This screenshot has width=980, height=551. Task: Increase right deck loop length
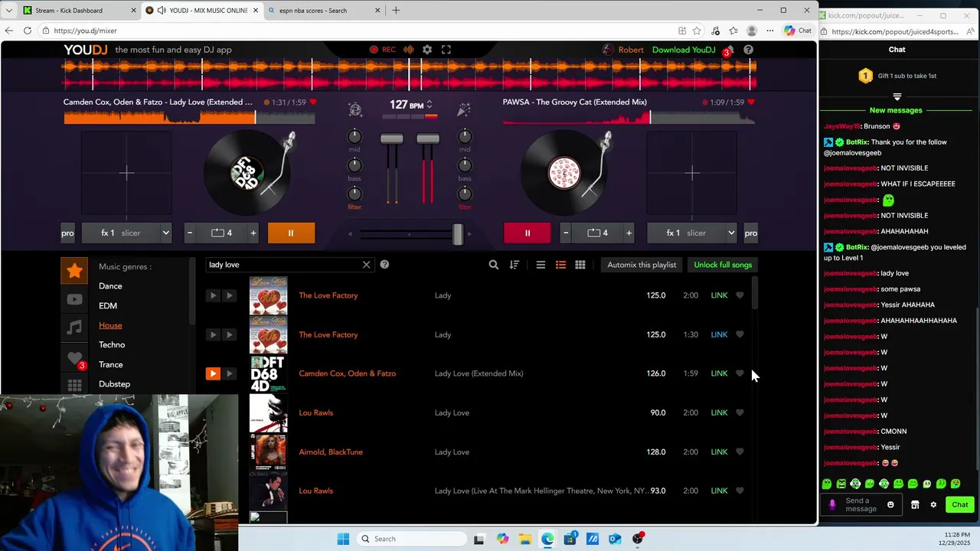click(629, 233)
